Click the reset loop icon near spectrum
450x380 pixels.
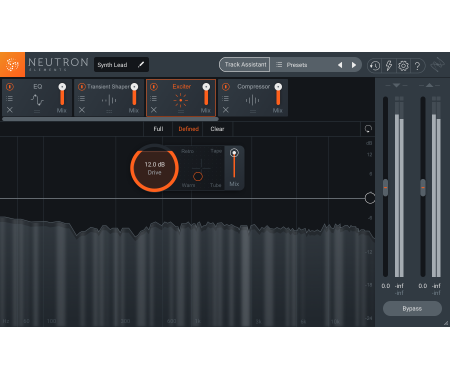click(368, 129)
